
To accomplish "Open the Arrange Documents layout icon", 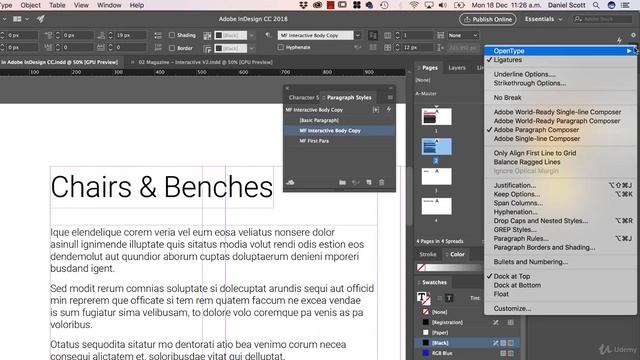I will point(17,19).
